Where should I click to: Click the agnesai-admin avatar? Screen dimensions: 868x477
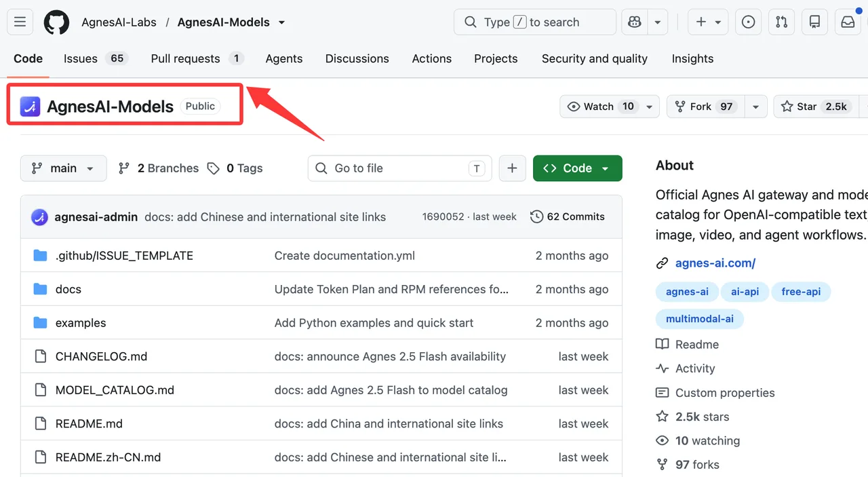tap(40, 217)
